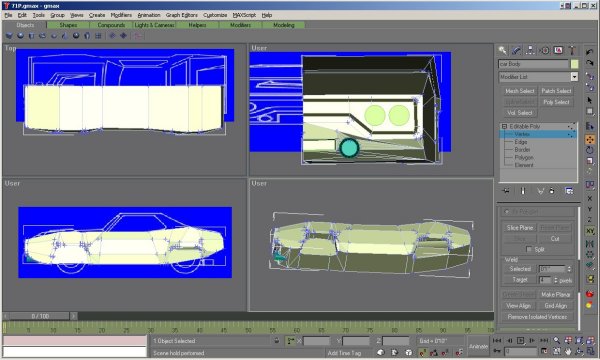Toggle Show End Result icon
The image size is (600, 360).
(523, 191)
